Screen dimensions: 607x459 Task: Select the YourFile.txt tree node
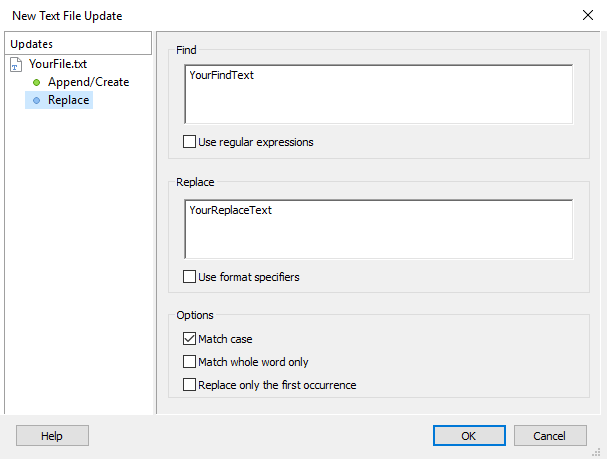(x=58, y=64)
